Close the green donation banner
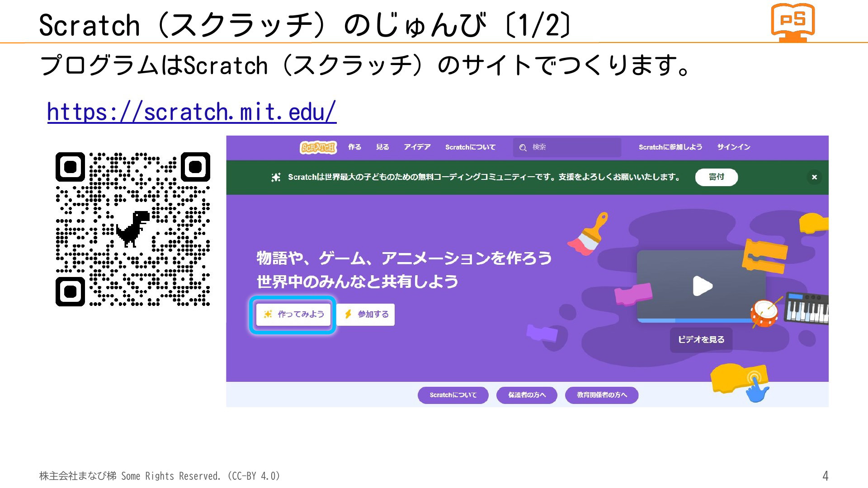This screenshot has width=868, height=488. (814, 177)
